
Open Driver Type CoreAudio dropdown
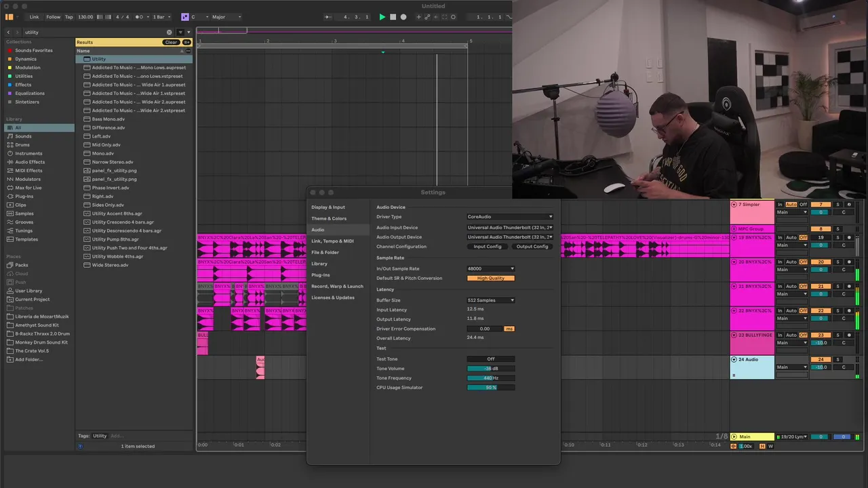[510, 217]
